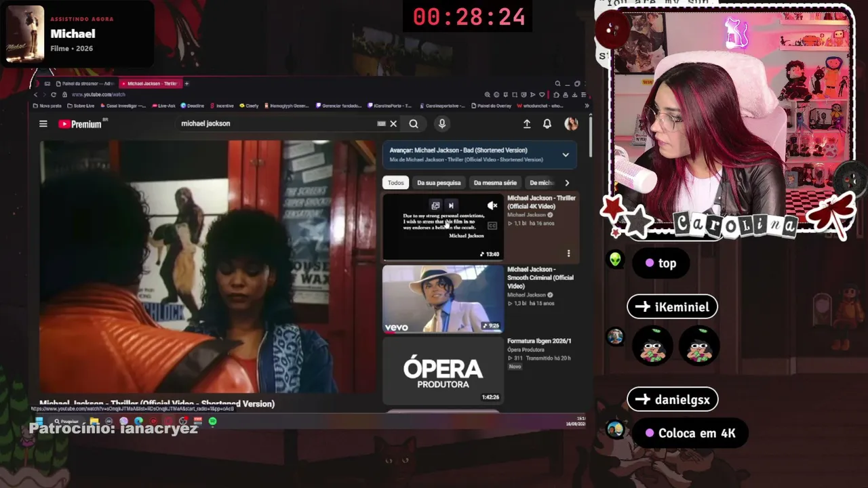The image size is (868, 488).
Task: Open Spotify from the taskbar
Action: click(212, 422)
